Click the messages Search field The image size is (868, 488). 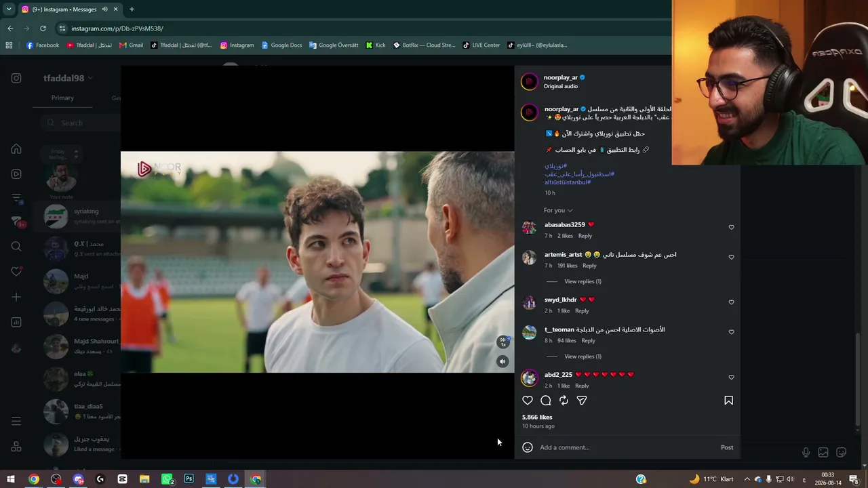point(79,123)
